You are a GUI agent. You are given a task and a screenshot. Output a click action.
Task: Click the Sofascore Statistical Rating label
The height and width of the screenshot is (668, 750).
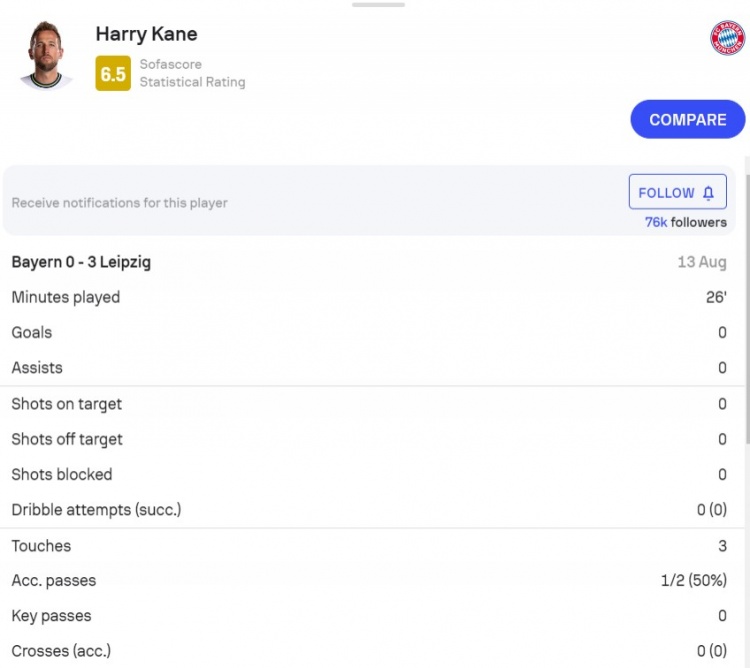(x=192, y=73)
